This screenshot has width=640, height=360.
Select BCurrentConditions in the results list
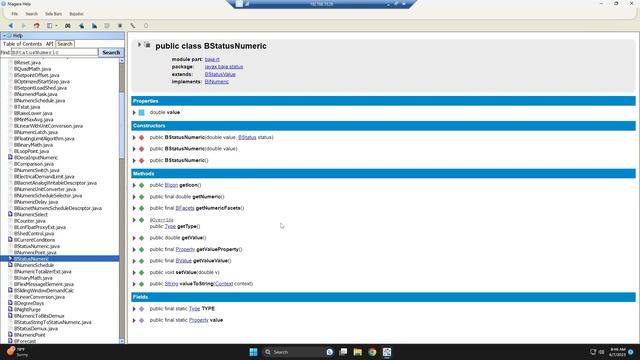tap(34, 240)
